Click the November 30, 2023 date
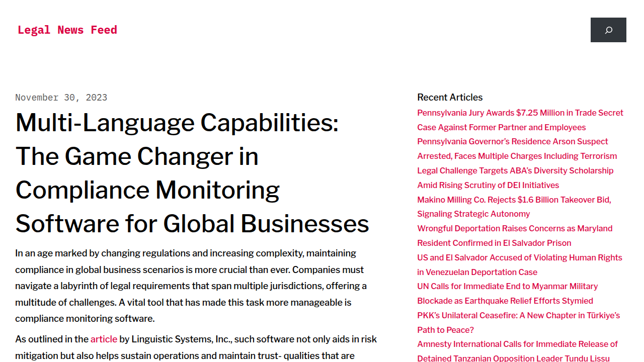644x362 pixels. 61,98
